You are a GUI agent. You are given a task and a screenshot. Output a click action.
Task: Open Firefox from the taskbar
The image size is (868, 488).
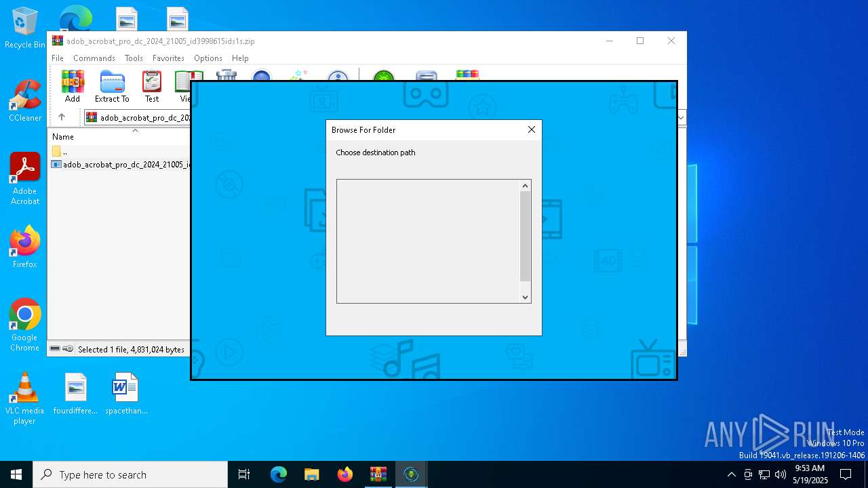(345, 474)
